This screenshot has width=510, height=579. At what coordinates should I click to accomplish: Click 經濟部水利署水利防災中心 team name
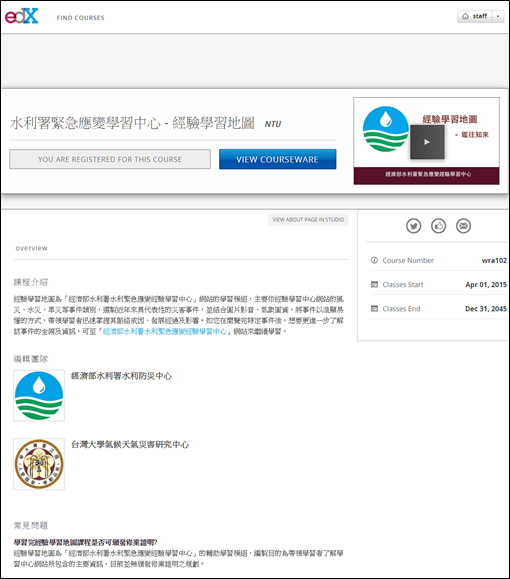pos(121,376)
